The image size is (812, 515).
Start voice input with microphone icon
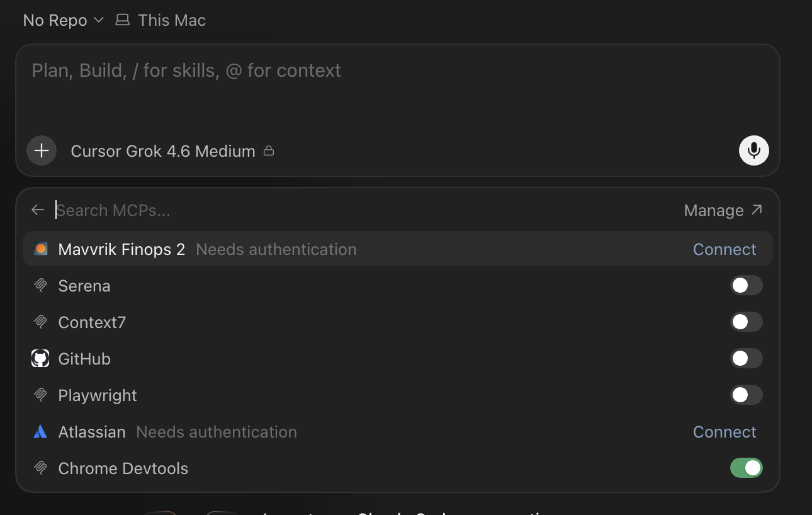[753, 150]
